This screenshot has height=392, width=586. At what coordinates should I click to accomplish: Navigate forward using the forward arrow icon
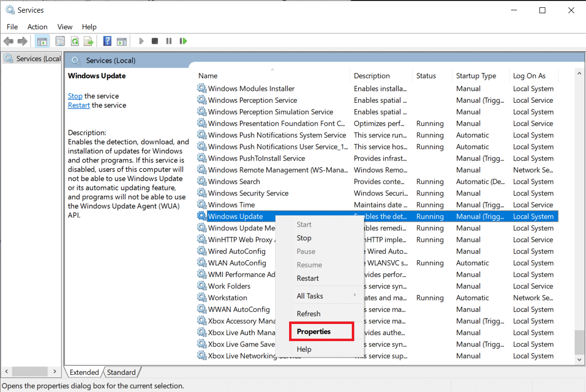coord(22,41)
